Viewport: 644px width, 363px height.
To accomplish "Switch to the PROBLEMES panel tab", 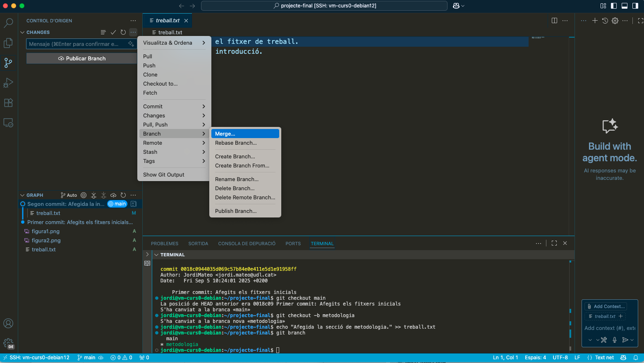I will (x=165, y=244).
